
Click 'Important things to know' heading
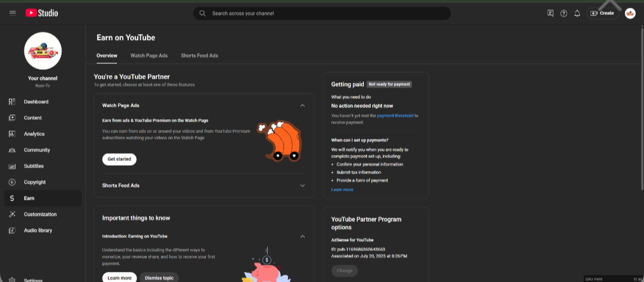[136, 218]
